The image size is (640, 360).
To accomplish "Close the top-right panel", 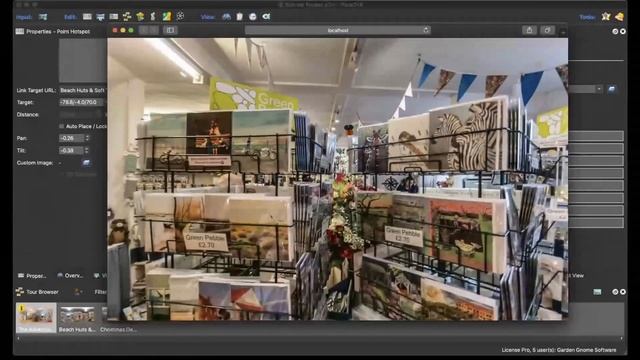I will [622, 31].
